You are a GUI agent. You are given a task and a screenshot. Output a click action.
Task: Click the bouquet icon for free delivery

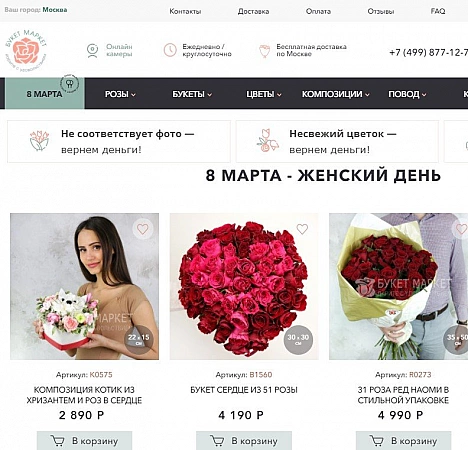click(264, 51)
